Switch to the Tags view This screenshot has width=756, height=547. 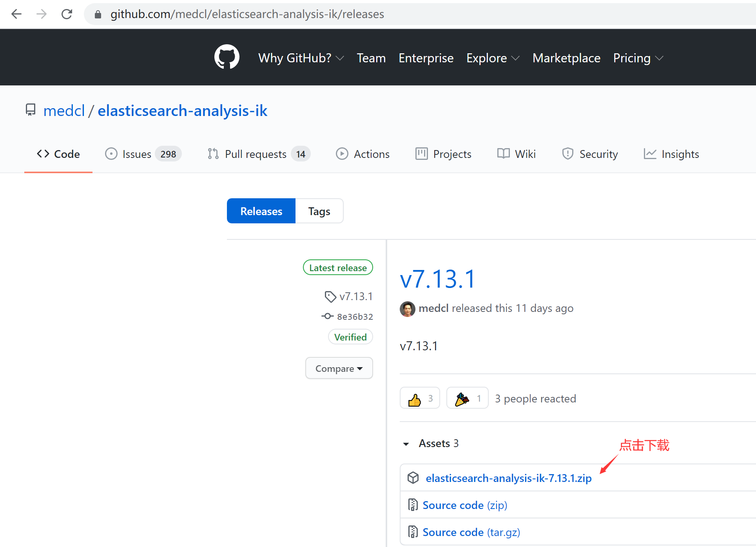[319, 211]
